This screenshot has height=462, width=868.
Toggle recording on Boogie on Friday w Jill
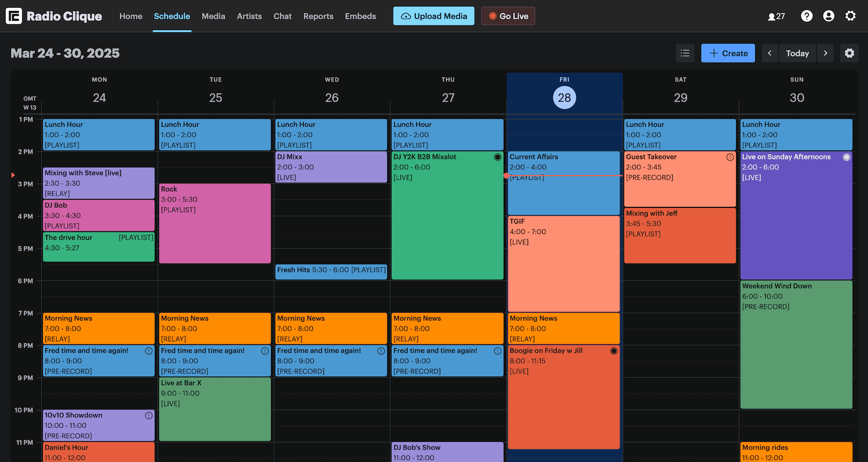tap(614, 351)
